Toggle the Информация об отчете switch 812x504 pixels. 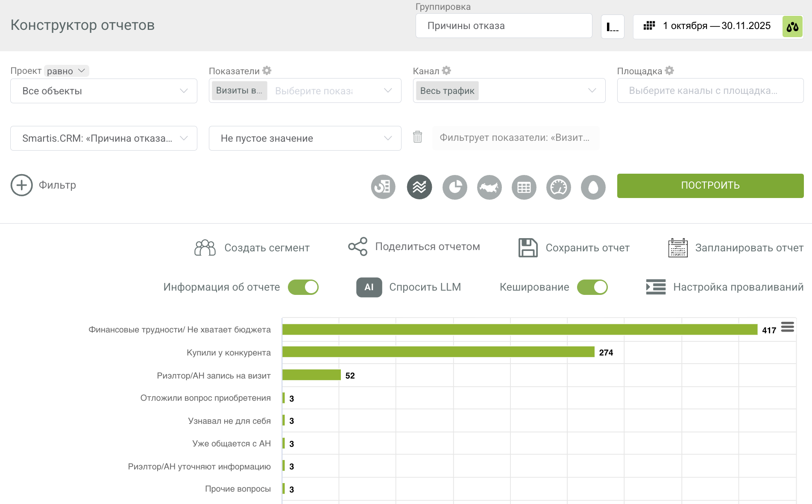tap(303, 287)
